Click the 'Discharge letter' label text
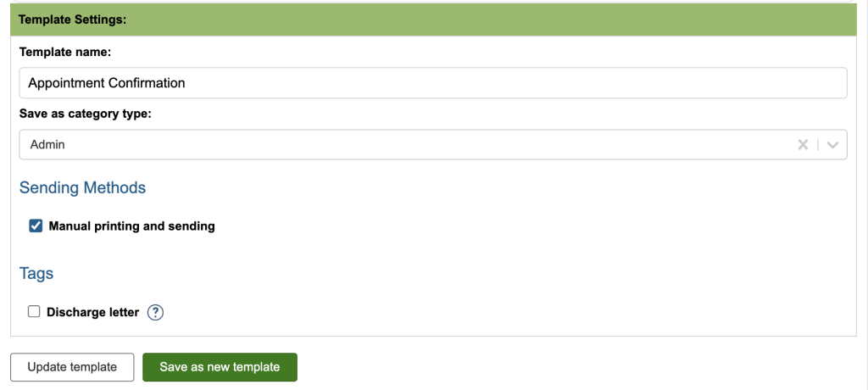 92,312
